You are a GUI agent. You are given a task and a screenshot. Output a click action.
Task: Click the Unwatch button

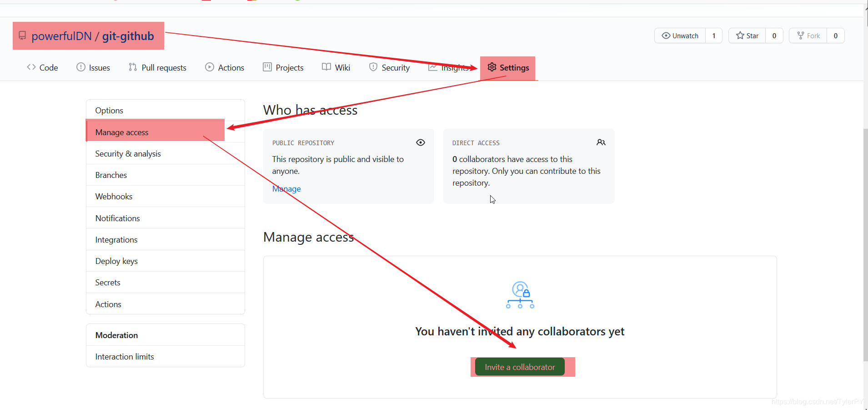click(680, 35)
